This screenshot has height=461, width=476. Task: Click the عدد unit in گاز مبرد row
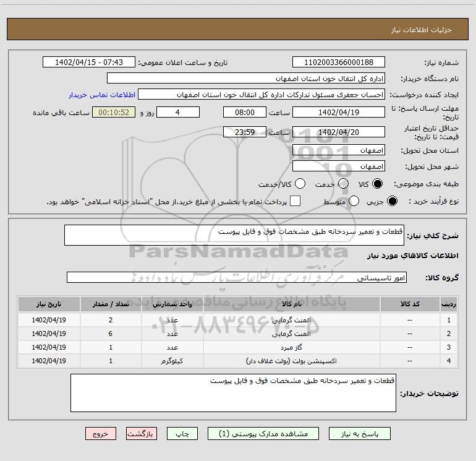tap(172, 347)
